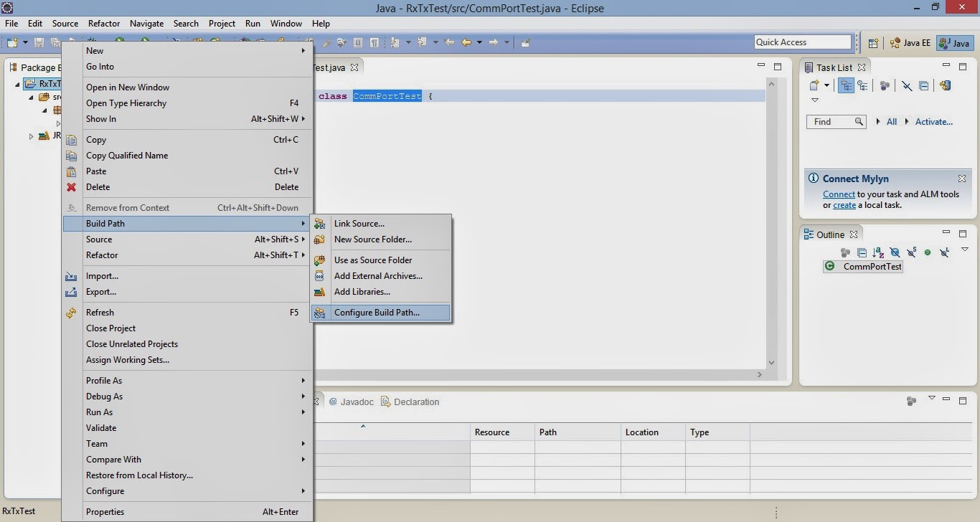Choose Configure Build Path... from submenu
Image resolution: width=980 pixels, height=522 pixels.
[x=380, y=313]
